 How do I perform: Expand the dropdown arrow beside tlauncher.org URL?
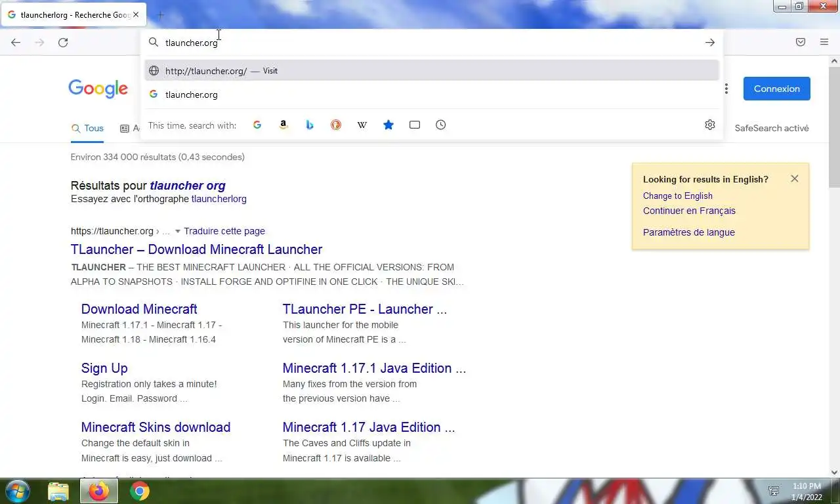point(177,231)
